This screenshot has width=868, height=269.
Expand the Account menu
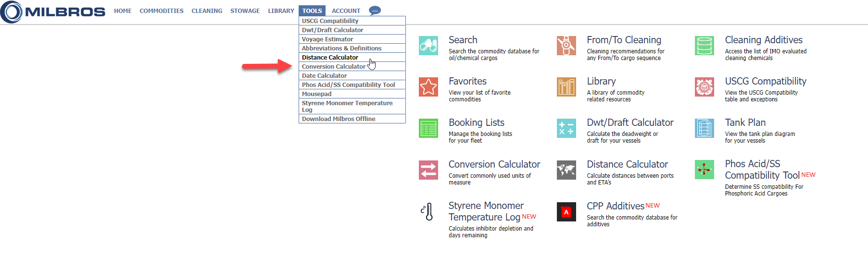(x=346, y=11)
